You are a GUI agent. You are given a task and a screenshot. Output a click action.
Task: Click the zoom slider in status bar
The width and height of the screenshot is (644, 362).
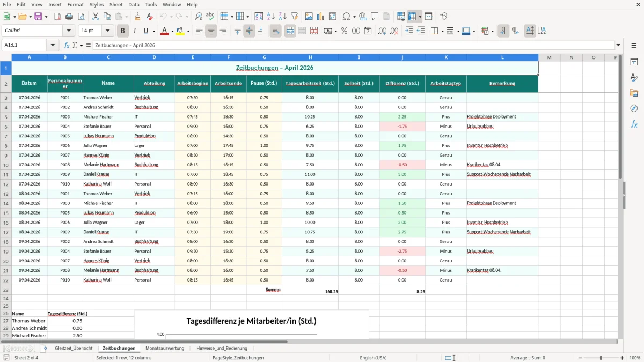pyautogui.click(x=602, y=358)
